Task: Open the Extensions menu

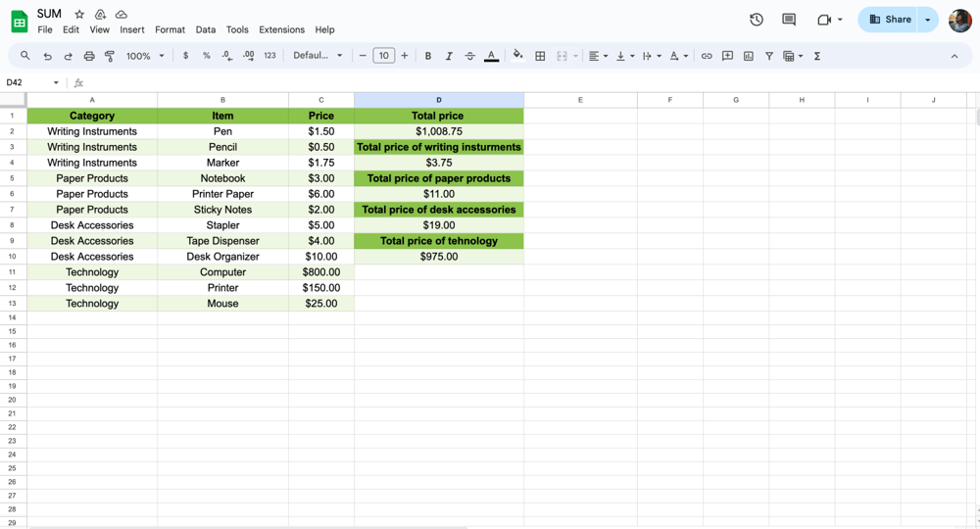Action: tap(281, 30)
